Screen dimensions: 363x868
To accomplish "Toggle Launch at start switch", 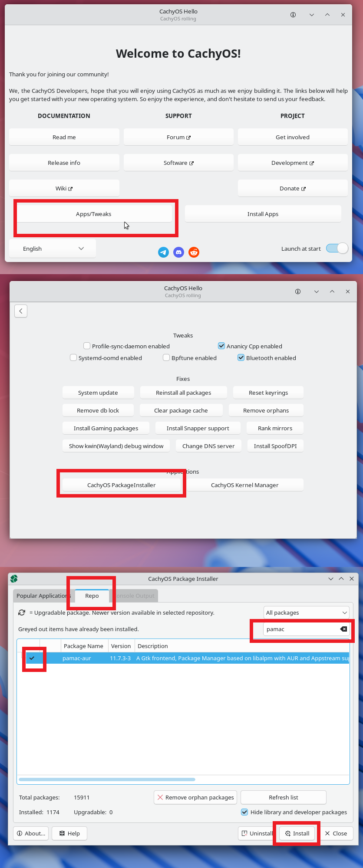I will (x=337, y=248).
